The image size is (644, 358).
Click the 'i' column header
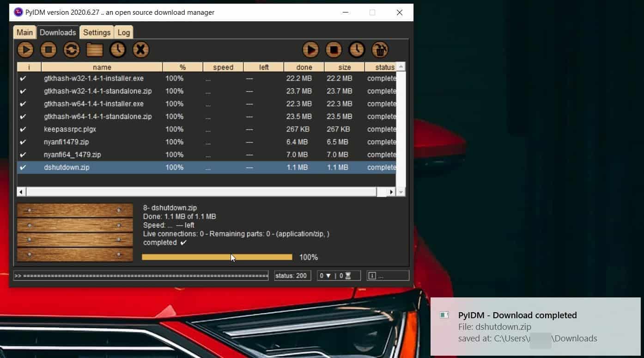point(29,67)
